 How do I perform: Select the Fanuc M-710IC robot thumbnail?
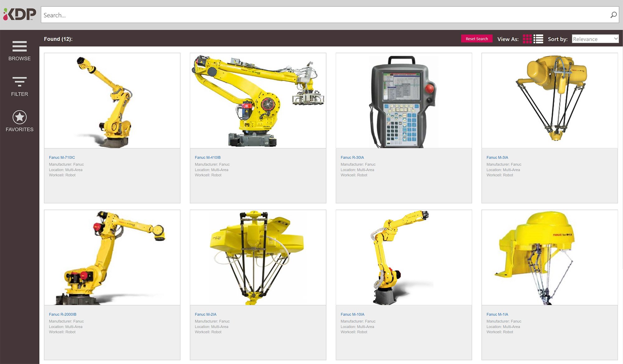click(112, 101)
